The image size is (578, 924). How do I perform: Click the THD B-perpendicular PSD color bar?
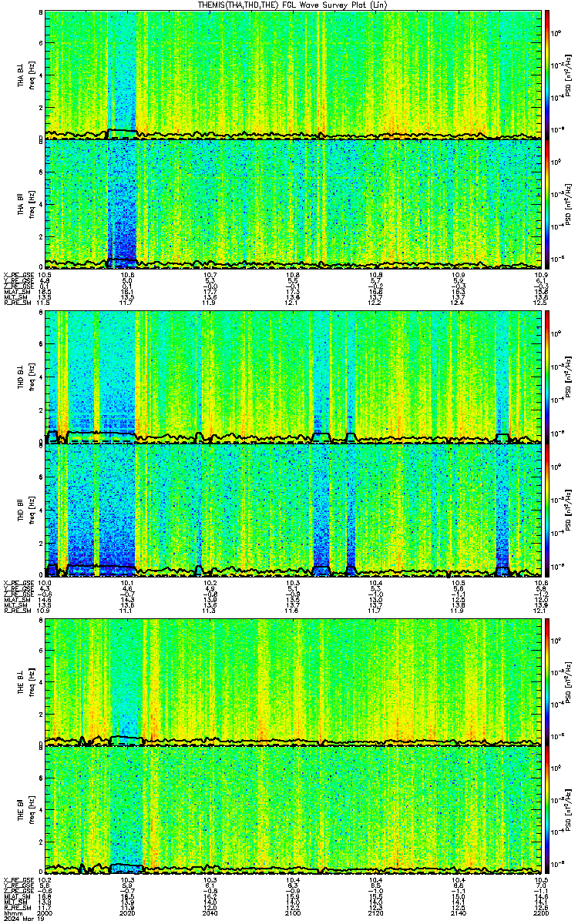pos(547,377)
